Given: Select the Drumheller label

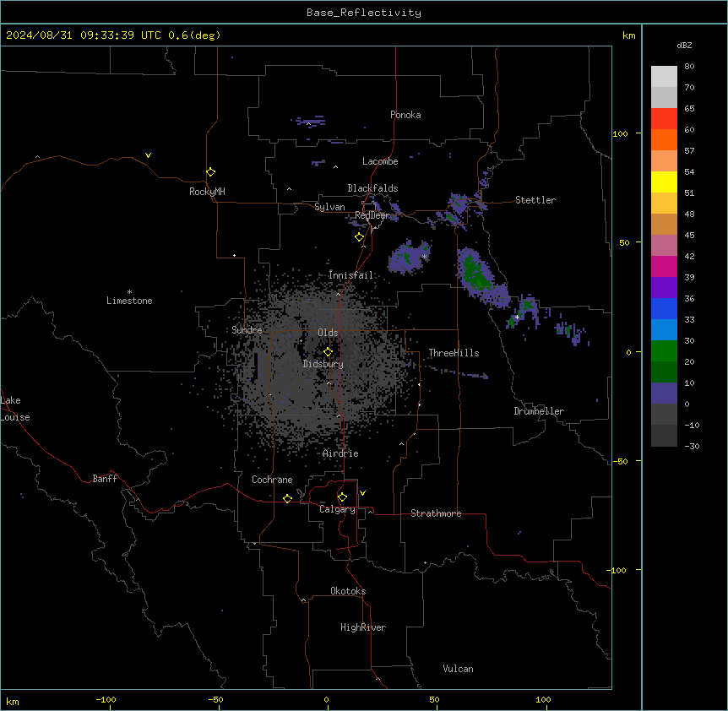Looking at the screenshot, I should (x=539, y=411).
